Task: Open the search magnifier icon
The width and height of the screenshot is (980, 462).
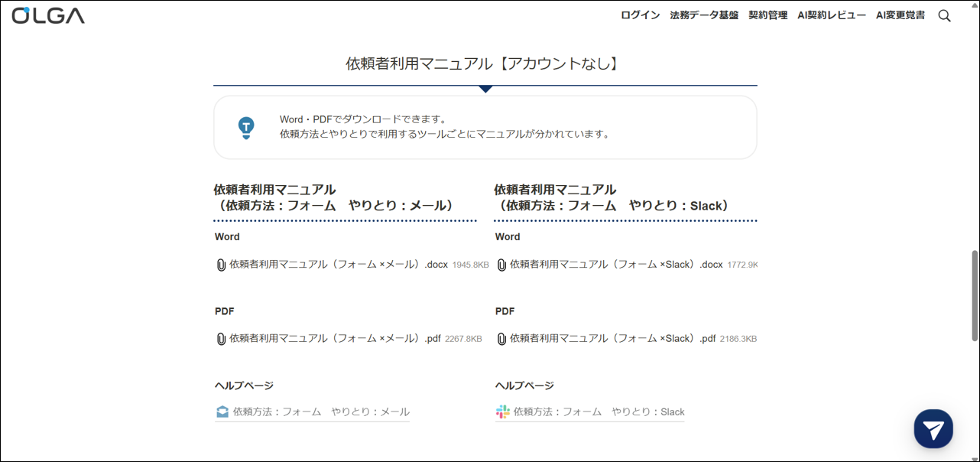Action: pos(945,15)
